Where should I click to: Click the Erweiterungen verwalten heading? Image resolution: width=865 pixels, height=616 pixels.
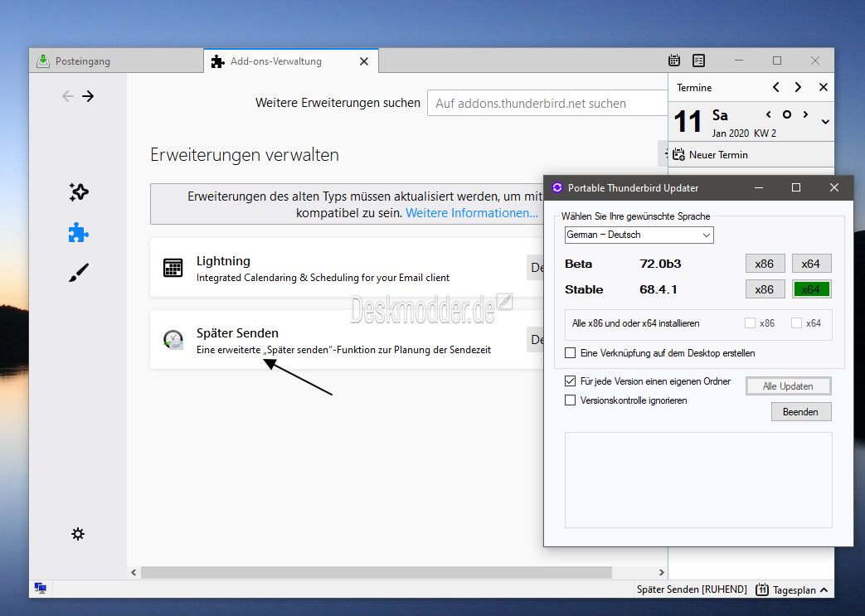[x=245, y=155]
